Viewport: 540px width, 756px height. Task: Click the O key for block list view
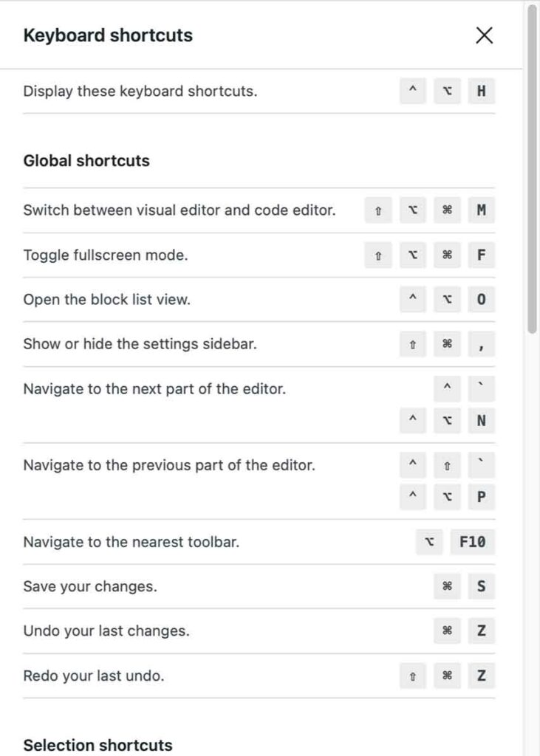(481, 300)
